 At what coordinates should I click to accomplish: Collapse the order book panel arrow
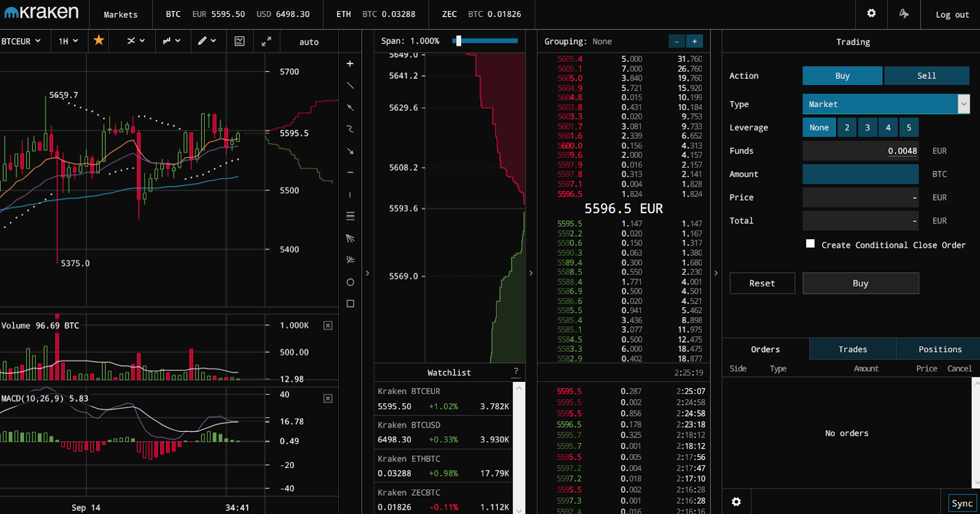click(716, 273)
